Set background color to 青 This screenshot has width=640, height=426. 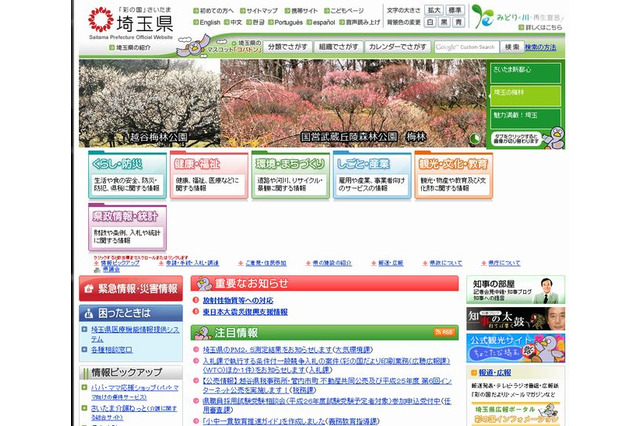click(458, 22)
